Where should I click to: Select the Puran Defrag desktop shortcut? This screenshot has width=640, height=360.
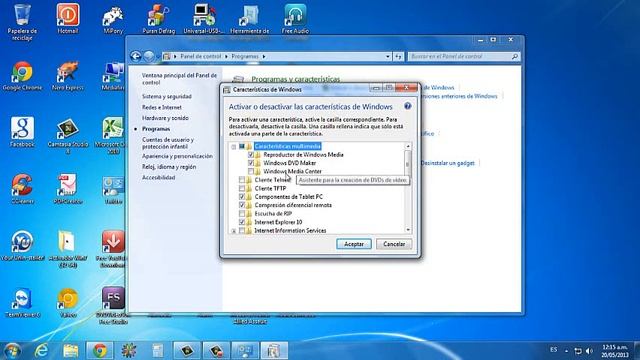[159, 19]
